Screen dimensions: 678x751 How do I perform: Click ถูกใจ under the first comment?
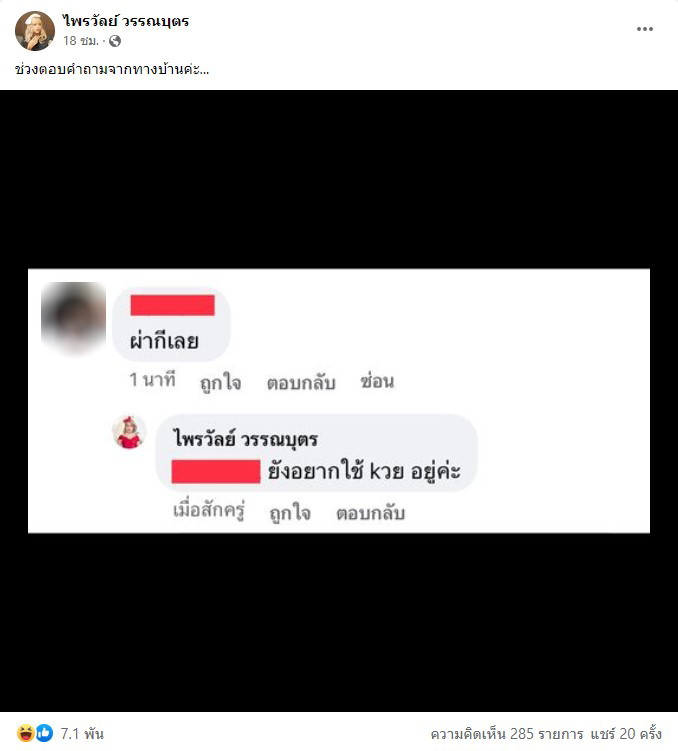point(221,382)
